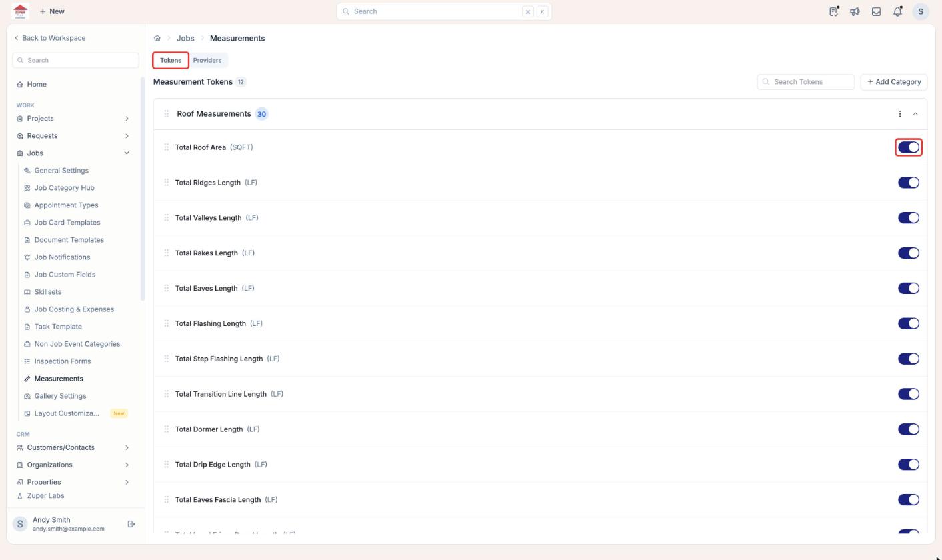Collapse the Roof Measurements category
942x560 pixels.
pyautogui.click(x=915, y=114)
